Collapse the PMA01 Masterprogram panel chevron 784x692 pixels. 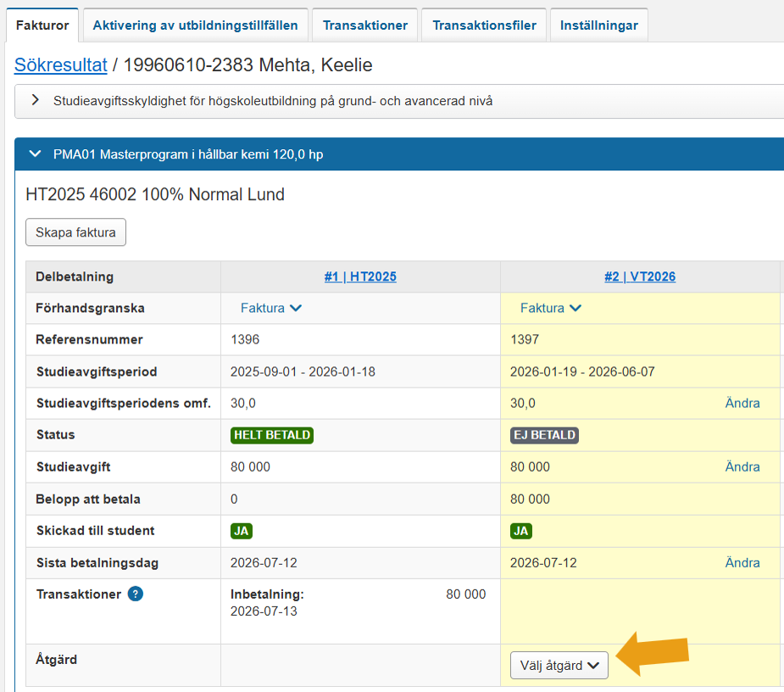click(x=35, y=153)
